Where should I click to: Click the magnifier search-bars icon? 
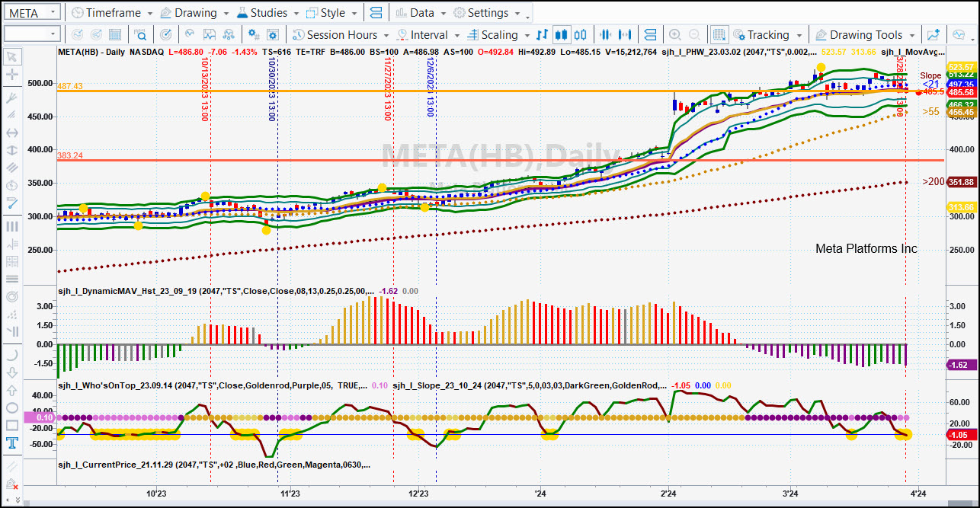(x=141, y=34)
